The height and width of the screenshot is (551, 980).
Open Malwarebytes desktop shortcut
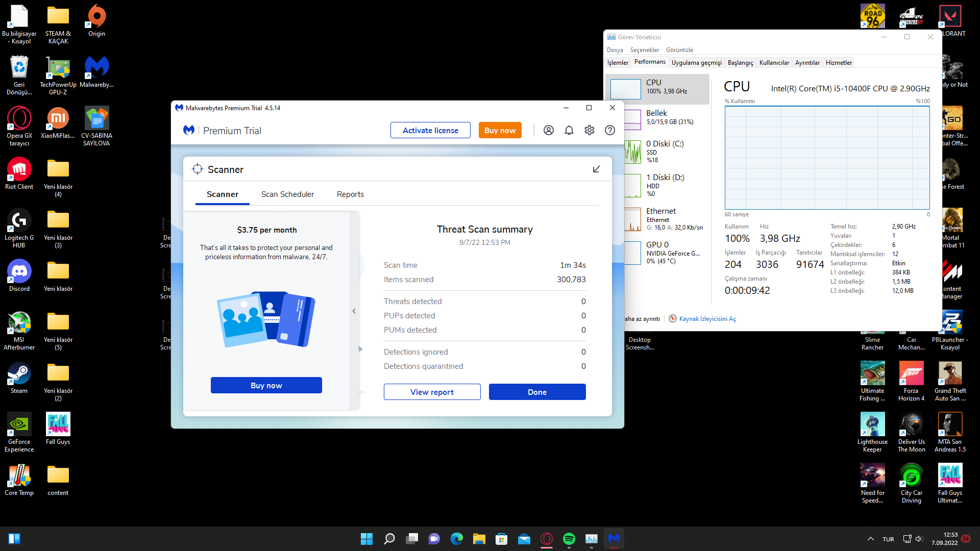[96, 71]
